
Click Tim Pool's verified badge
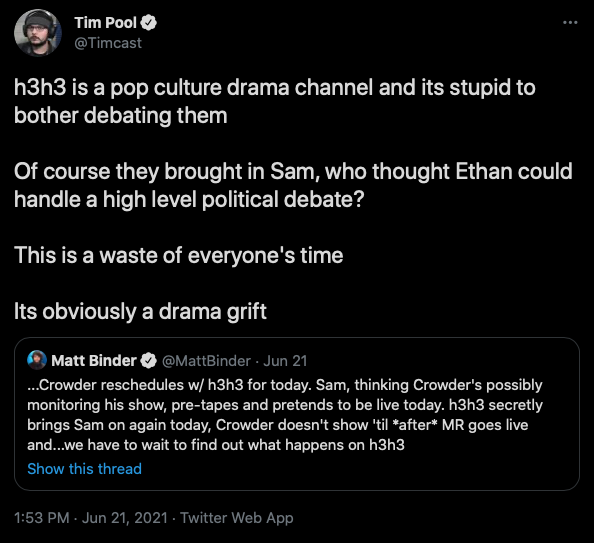pyautogui.click(x=148, y=23)
